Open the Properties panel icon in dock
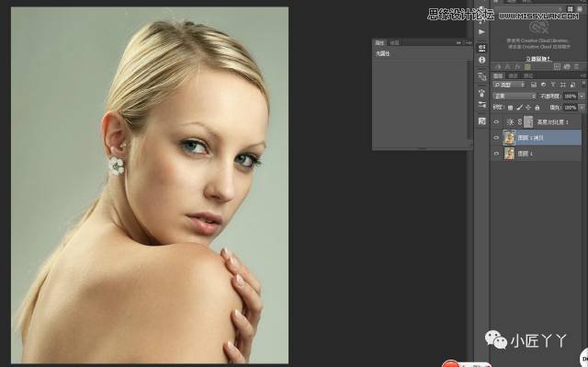The width and height of the screenshot is (588, 367). pyautogui.click(x=481, y=48)
